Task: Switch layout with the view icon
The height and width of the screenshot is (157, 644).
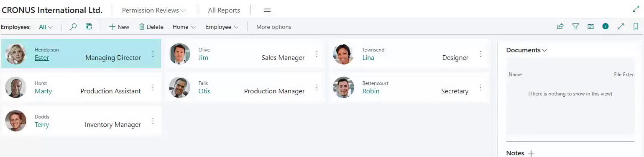Action: [590, 26]
